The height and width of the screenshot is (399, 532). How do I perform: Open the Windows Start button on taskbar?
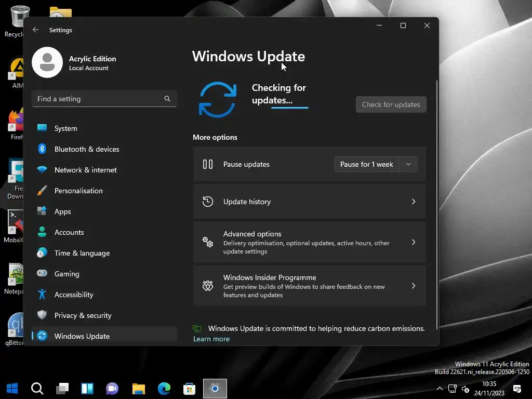coord(12,389)
